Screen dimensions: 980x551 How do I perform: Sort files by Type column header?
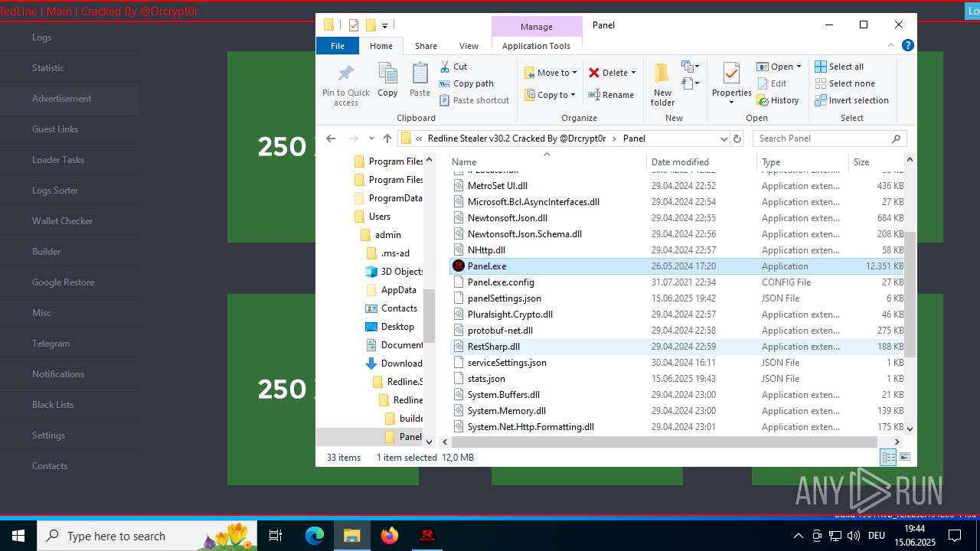(803, 161)
